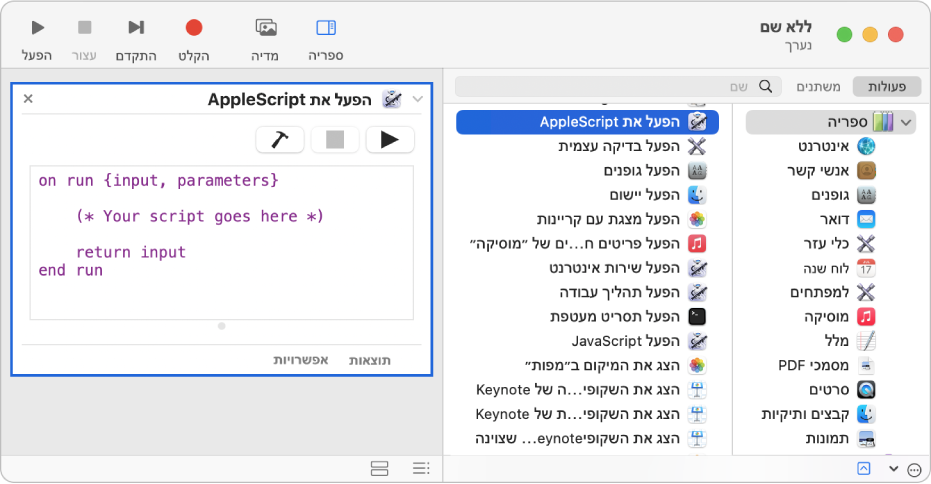Click the Step (התקדם) toolbar icon
Image resolution: width=931 pixels, height=484 pixels.
click(x=136, y=28)
